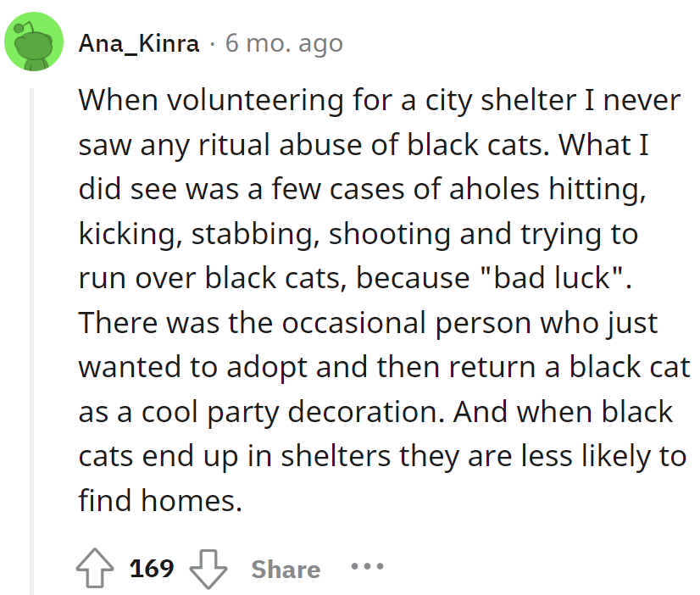This screenshot has width=700, height=595.
Task: Click the 169 vote count
Action: tap(152, 568)
